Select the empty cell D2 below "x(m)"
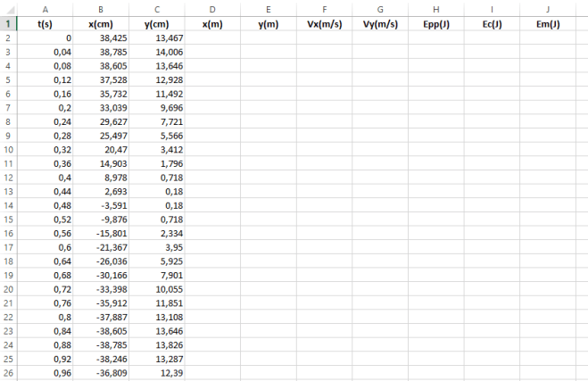Viewport: 588px width, 381px height. 212,38
